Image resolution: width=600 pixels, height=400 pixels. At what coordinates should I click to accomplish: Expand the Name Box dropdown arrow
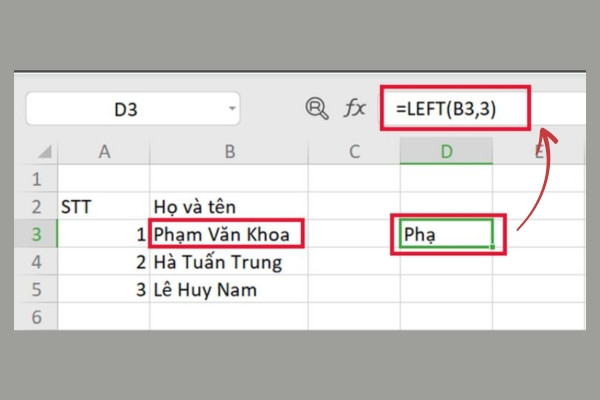point(232,108)
